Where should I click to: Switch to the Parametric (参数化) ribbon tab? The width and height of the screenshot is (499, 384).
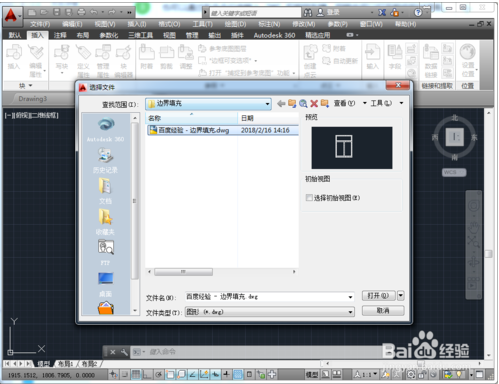coord(109,35)
